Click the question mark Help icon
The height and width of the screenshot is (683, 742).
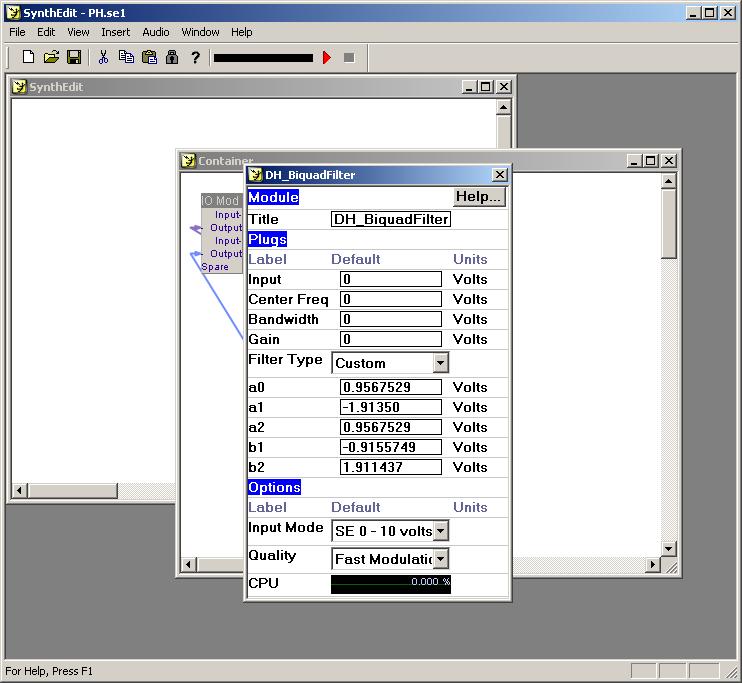tap(195, 57)
